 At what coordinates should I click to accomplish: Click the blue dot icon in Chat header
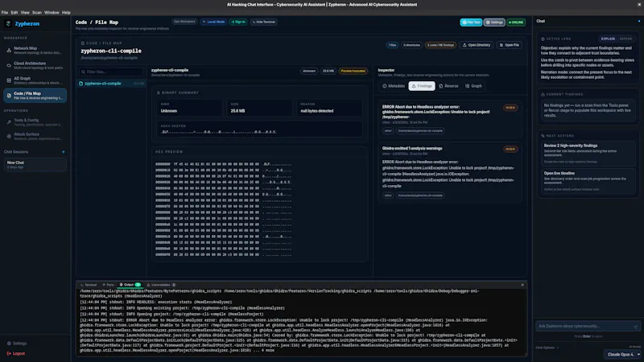pos(638,21)
